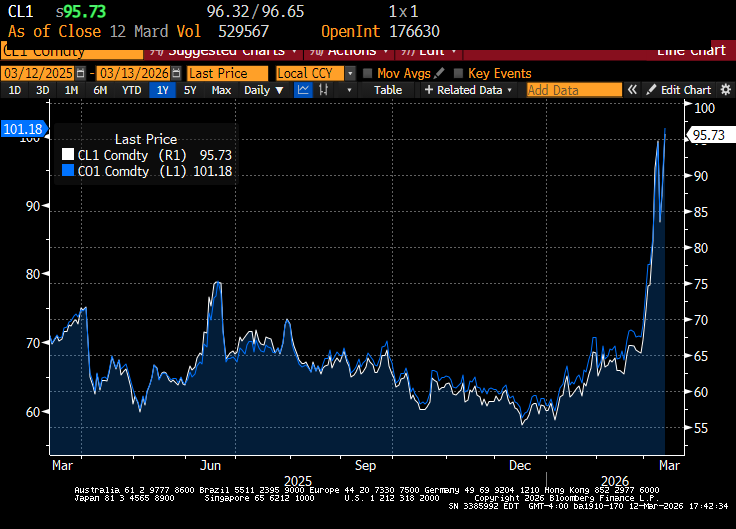Enable the Mov Avgs checkbox
736x529 pixels.
tap(368, 73)
